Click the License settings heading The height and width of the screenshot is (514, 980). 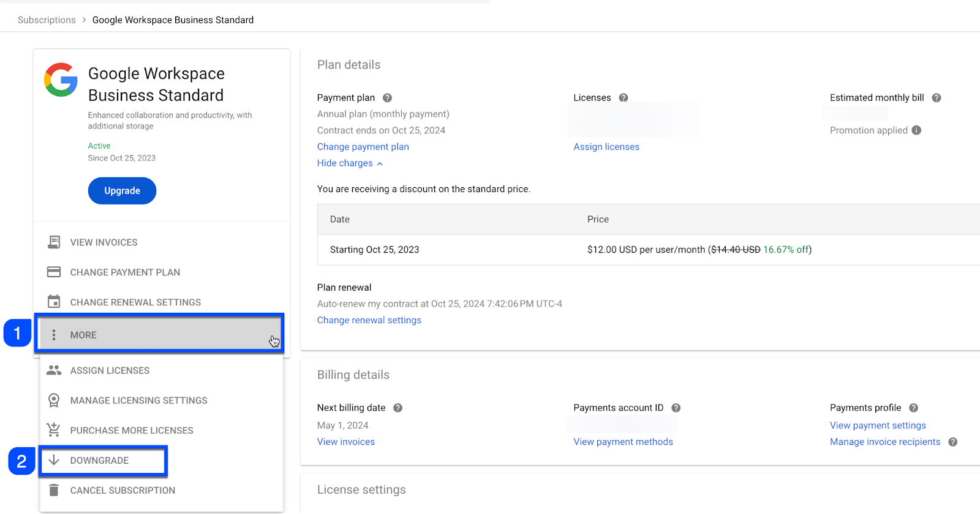[361, 490]
